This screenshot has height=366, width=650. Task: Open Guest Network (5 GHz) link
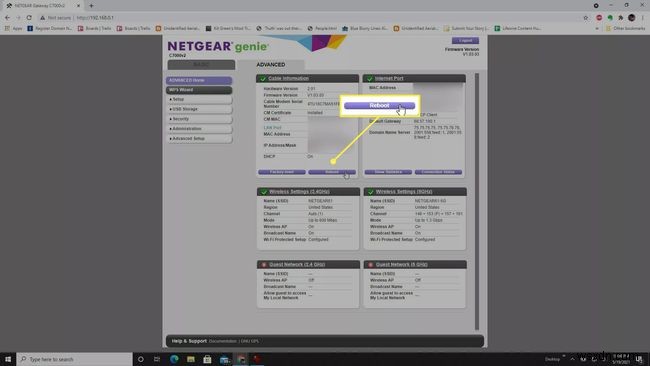pyautogui.click(x=401, y=264)
